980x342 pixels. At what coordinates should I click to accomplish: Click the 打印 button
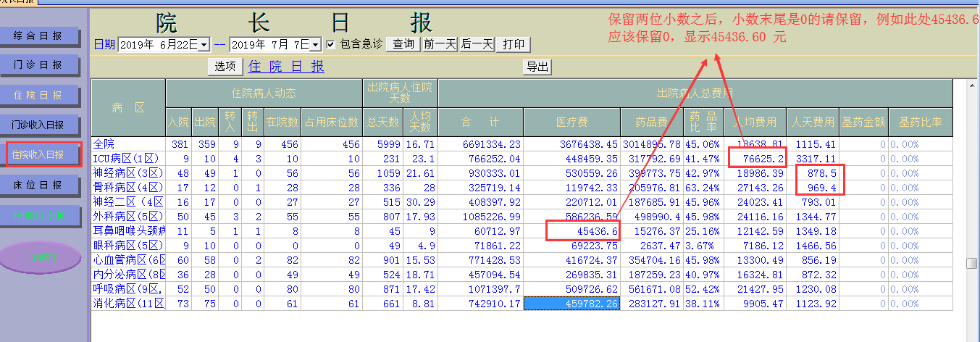pyautogui.click(x=514, y=44)
